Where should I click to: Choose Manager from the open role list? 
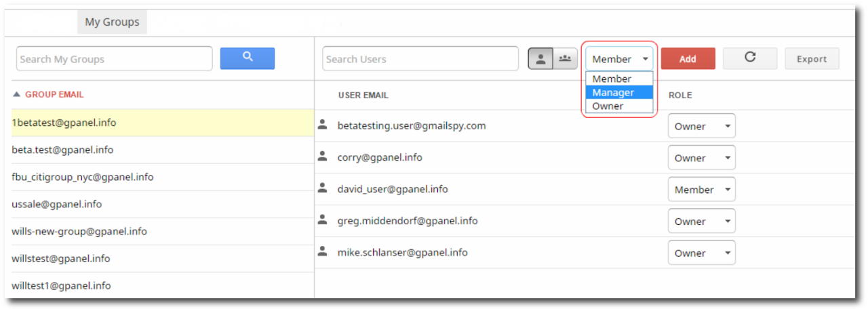618,93
